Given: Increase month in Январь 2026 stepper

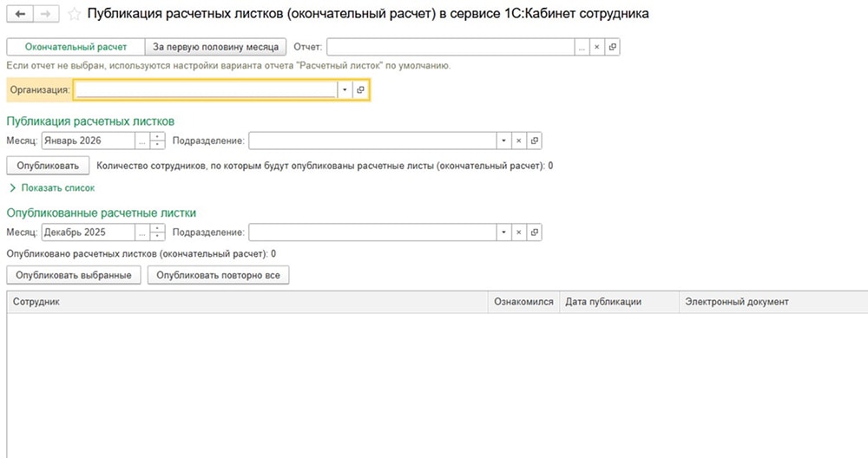Looking at the screenshot, I should click(x=158, y=137).
